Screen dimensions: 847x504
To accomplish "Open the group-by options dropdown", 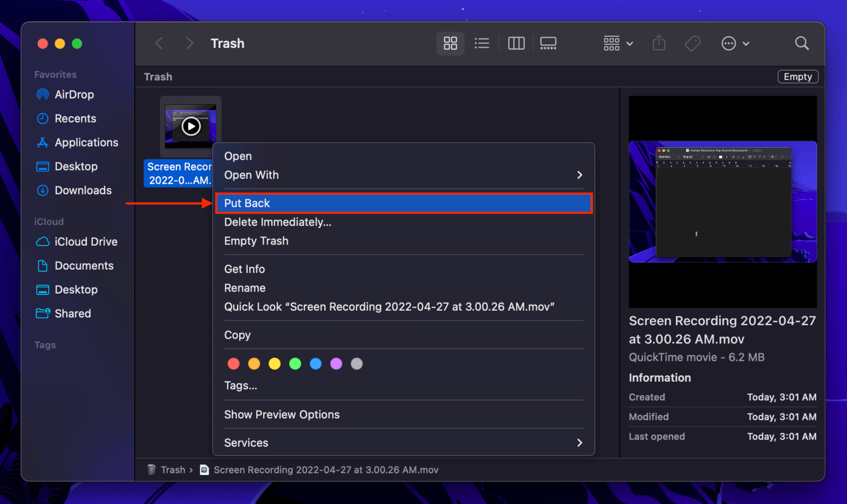I will coord(618,43).
